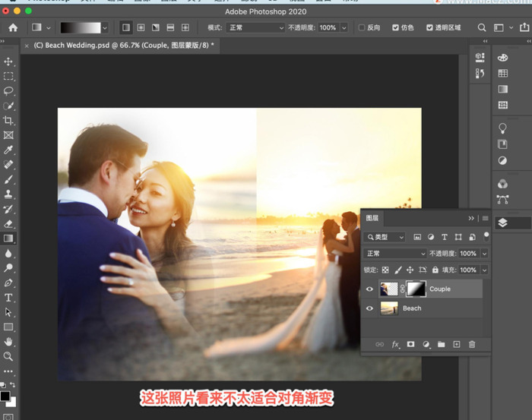Select the Couple layer mask thumbnail
The image size is (532, 420).
pos(416,289)
